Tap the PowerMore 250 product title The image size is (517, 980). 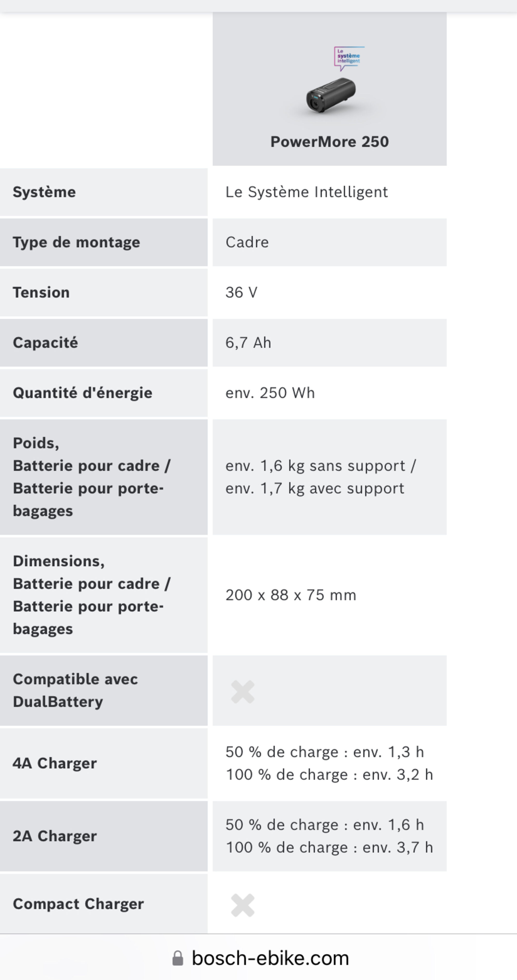[329, 142]
